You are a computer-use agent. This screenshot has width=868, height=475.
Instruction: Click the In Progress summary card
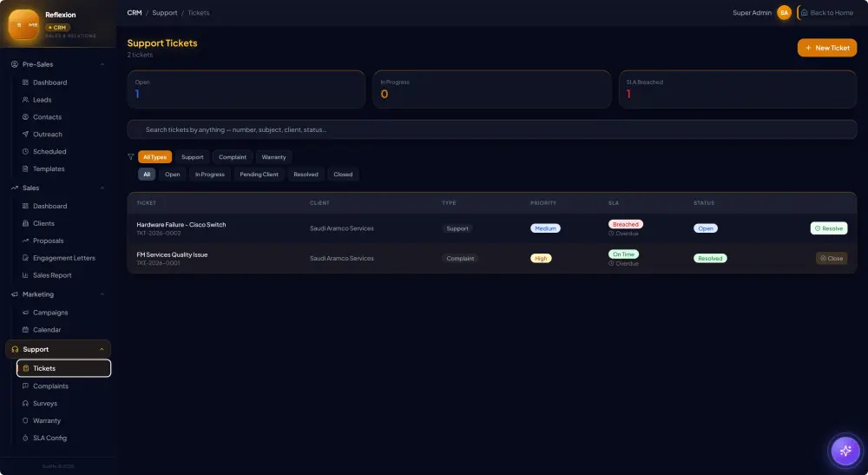tap(492, 89)
